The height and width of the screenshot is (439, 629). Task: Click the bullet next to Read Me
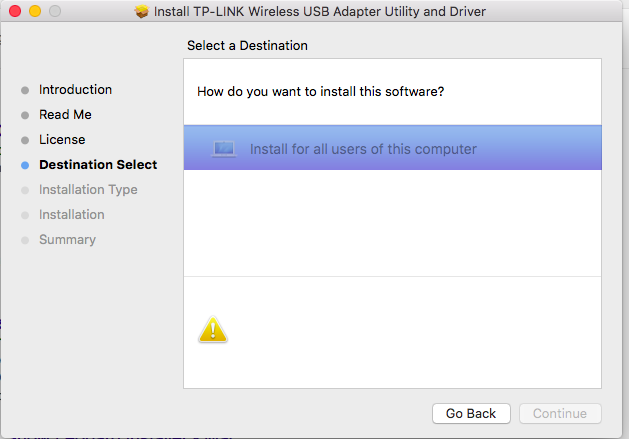pos(25,115)
